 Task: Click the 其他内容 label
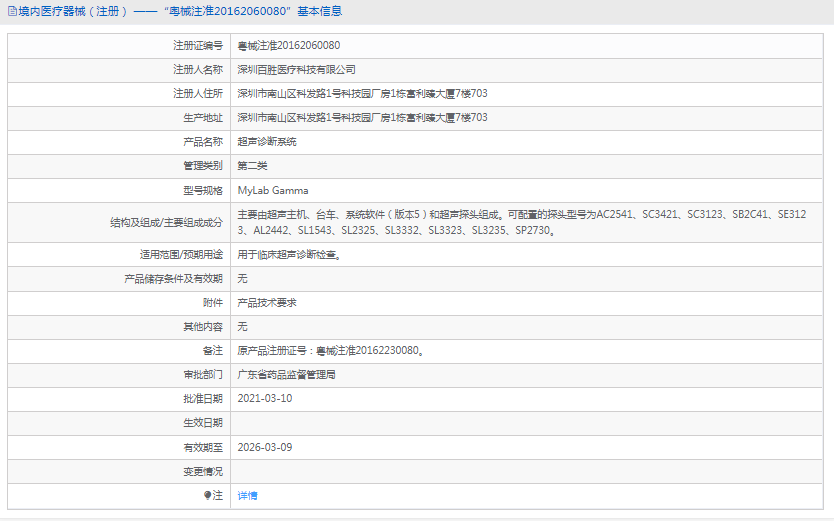click(203, 326)
